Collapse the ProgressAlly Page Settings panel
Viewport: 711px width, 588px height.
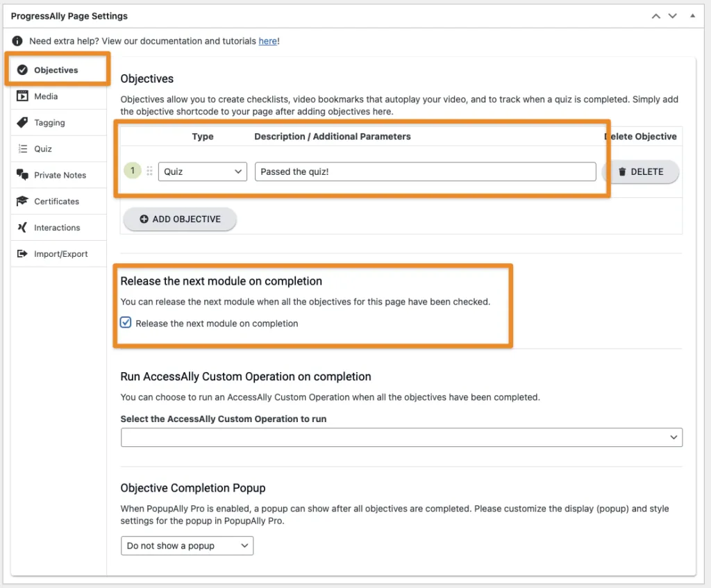point(692,16)
